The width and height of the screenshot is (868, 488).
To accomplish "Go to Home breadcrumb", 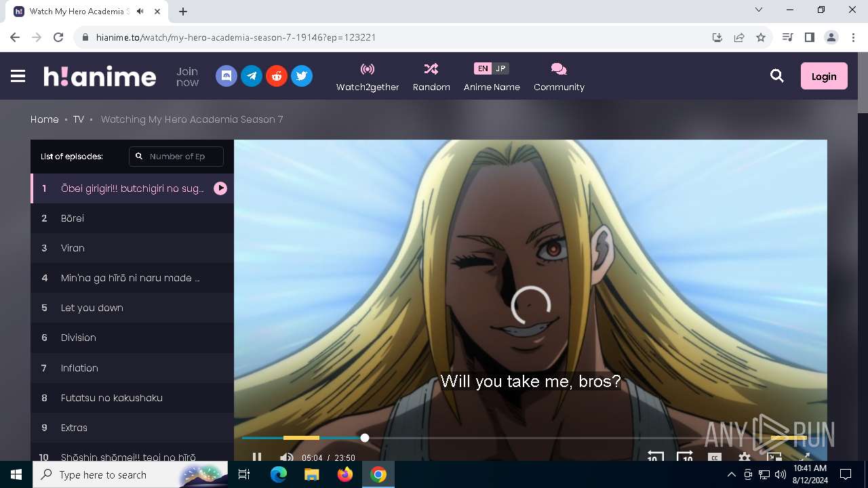I will click(x=45, y=119).
